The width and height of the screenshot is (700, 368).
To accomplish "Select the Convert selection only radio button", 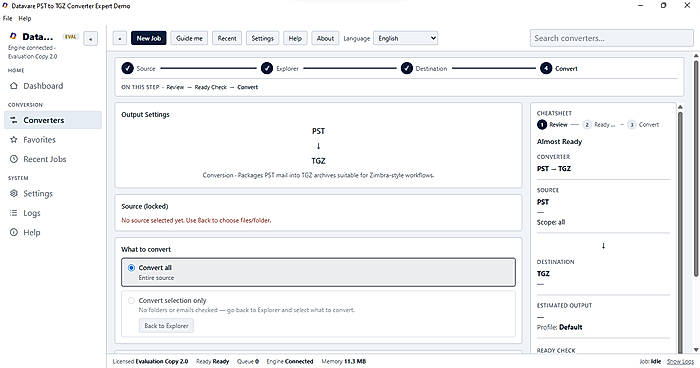I will [x=131, y=301].
